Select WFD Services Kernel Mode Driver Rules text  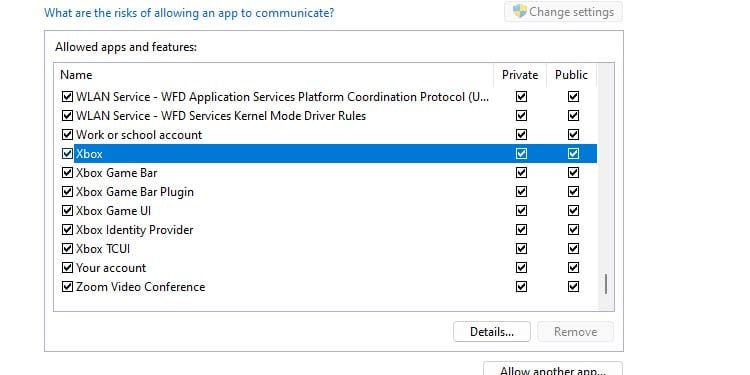click(221, 116)
